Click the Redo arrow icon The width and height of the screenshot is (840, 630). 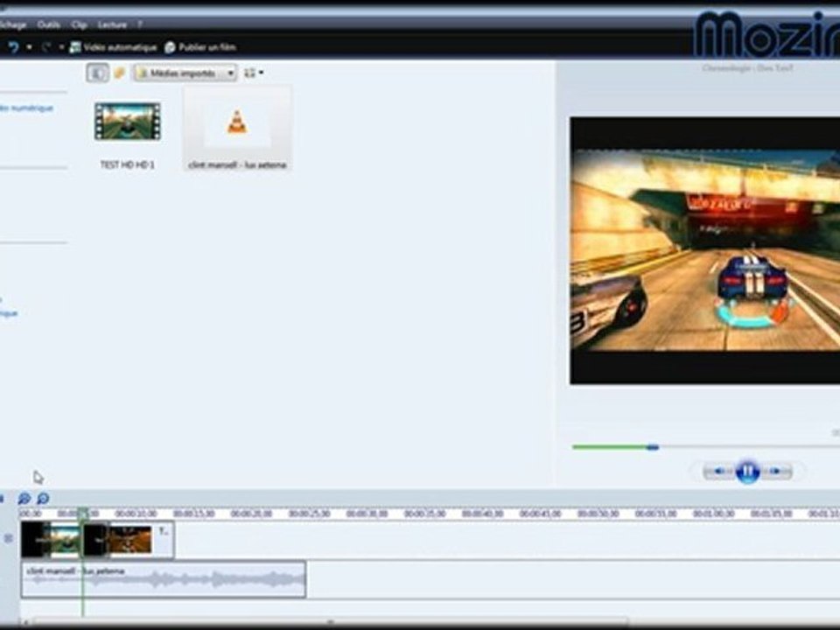click(46, 47)
